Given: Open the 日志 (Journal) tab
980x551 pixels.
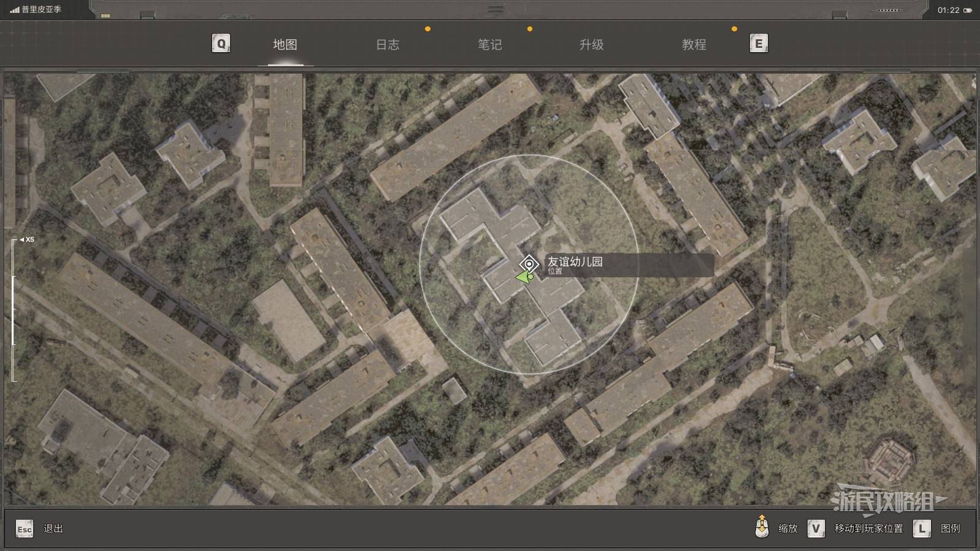Looking at the screenshot, I should point(388,44).
